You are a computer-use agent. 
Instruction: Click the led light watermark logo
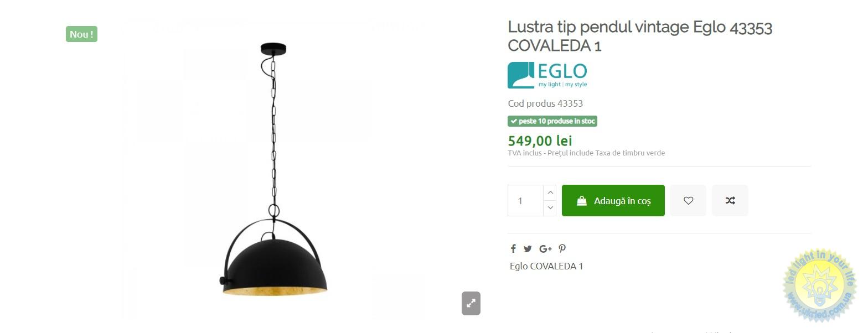point(820,285)
